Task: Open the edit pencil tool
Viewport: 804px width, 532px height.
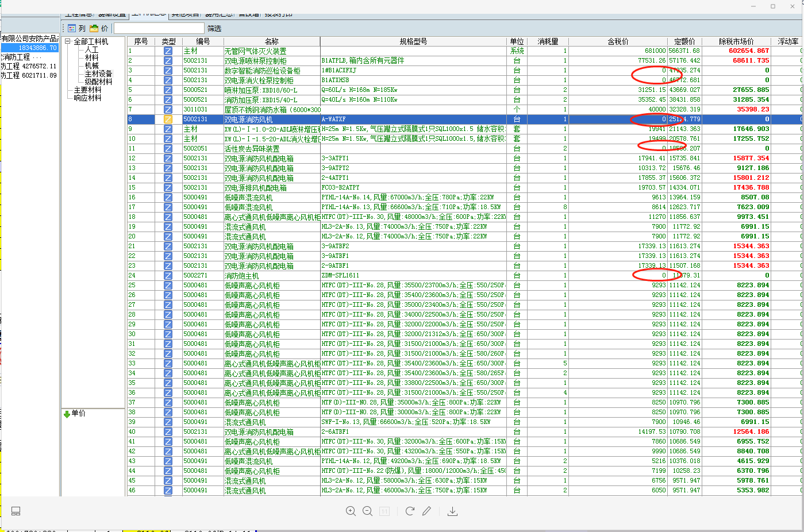Action: (426, 511)
